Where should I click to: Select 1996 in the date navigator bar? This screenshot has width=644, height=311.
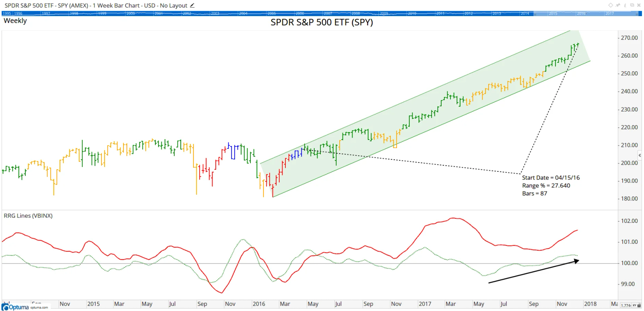[19, 13]
